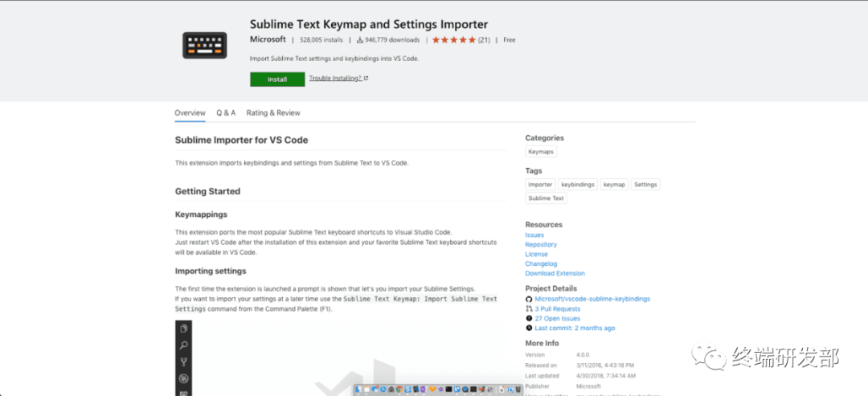
Task: Click the Debug icon in sidebar
Action: (x=184, y=378)
